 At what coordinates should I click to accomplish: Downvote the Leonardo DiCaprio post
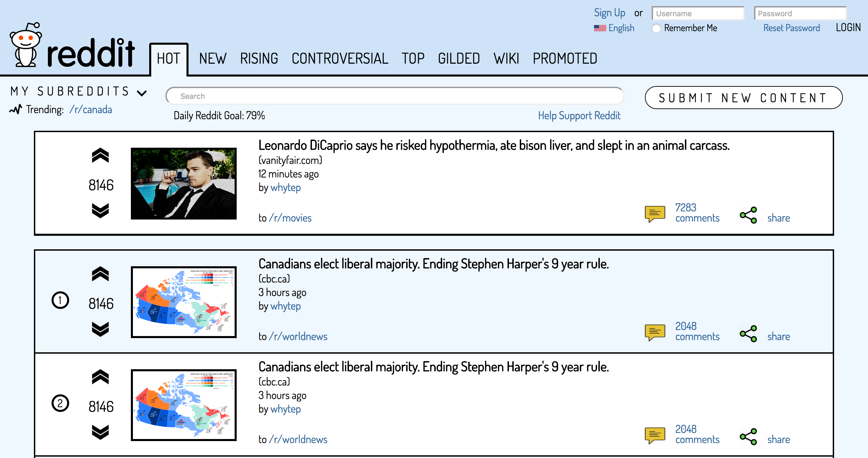[x=100, y=210]
